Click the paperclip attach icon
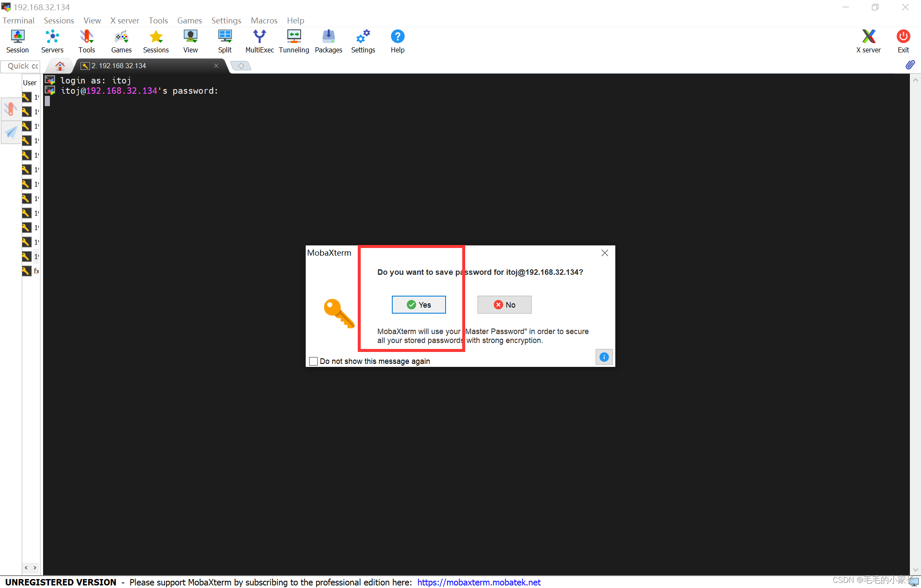Image resolution: width=921 pixels, height=588 pixels. (910, 65)
